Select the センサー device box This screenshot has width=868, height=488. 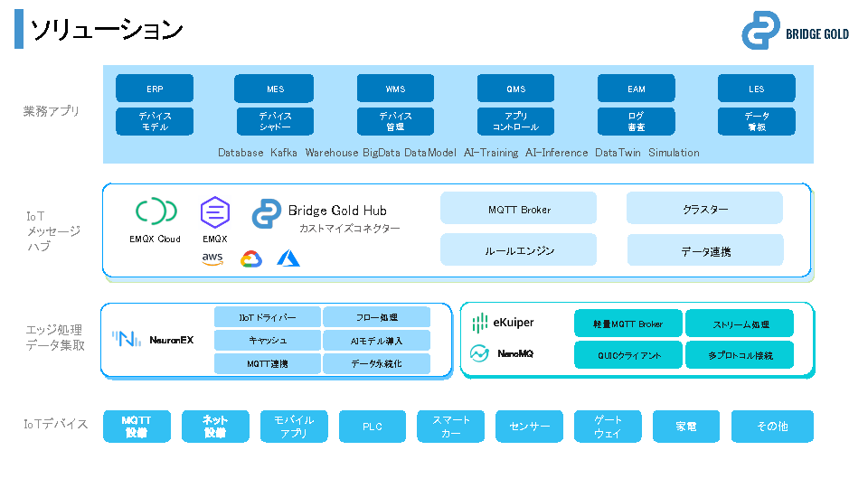pos(529,427)
